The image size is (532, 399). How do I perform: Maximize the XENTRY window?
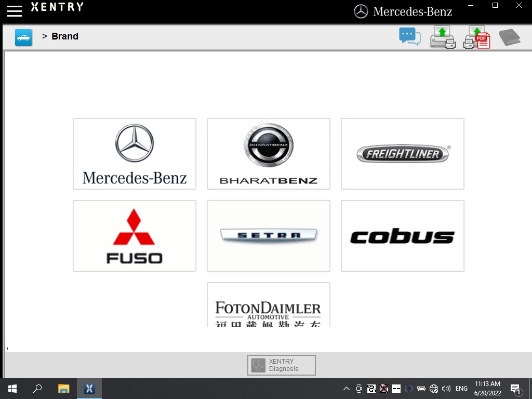(495, 5)
